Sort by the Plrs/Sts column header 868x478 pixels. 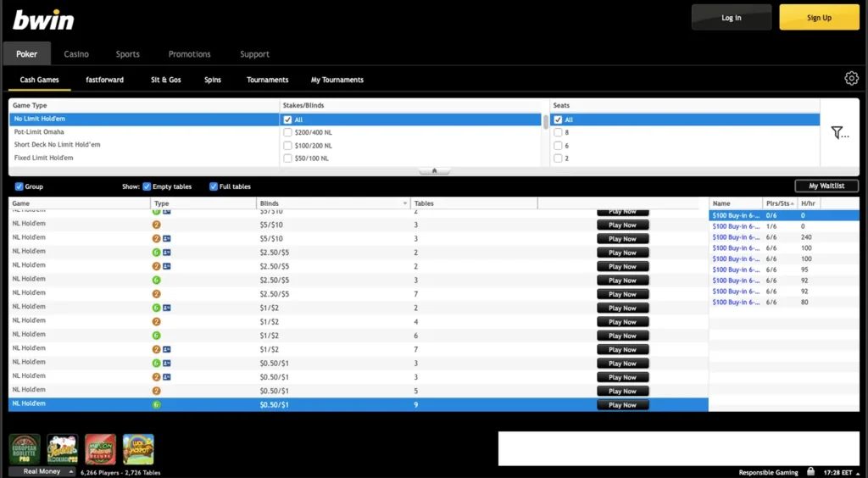click(x=780, y=203)
